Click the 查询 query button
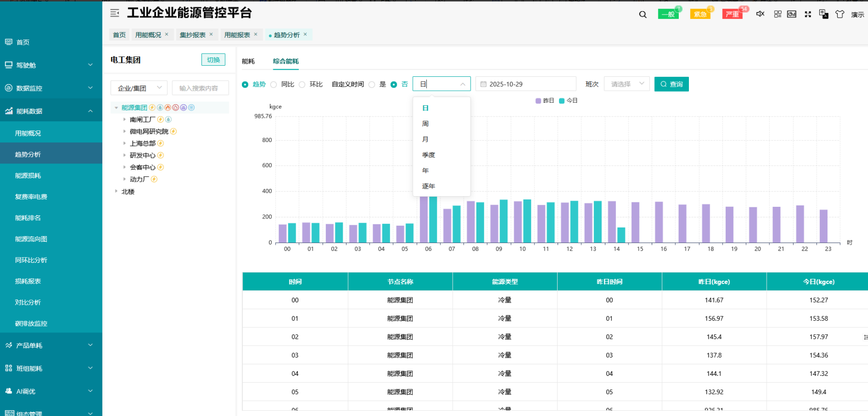 (x=672, y=84)
